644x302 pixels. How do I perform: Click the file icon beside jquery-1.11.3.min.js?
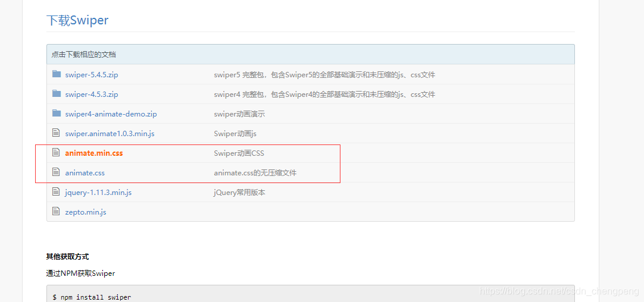[x=57, y=192]
